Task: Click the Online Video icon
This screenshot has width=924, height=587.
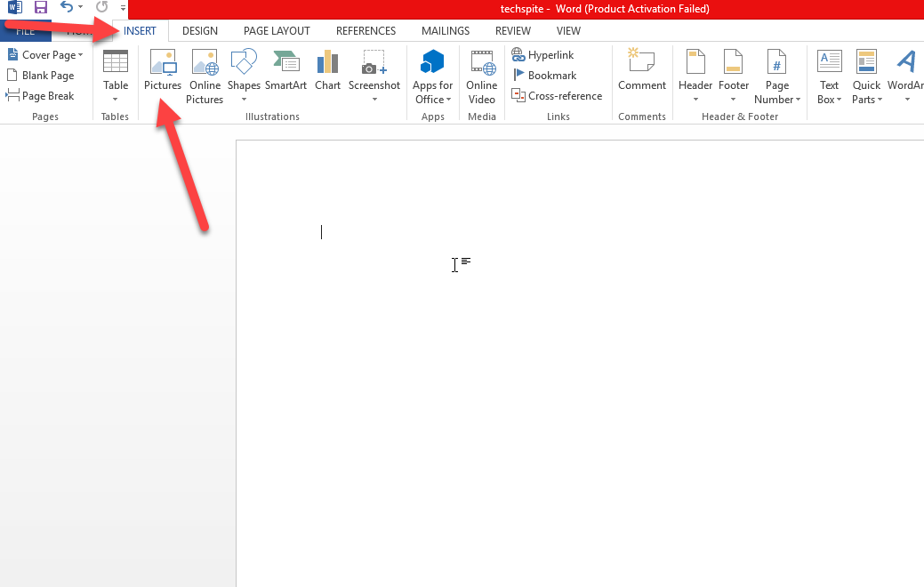Action: [x=482, y=63]
